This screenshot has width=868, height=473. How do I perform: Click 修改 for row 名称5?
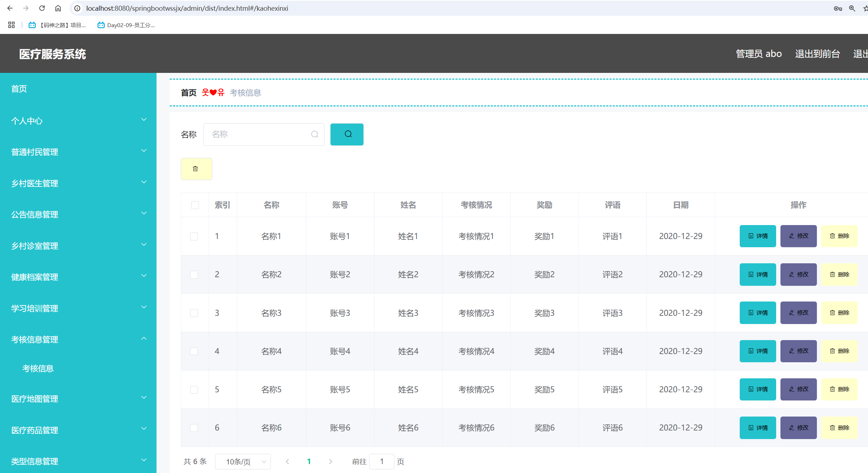tap(798, 389)
